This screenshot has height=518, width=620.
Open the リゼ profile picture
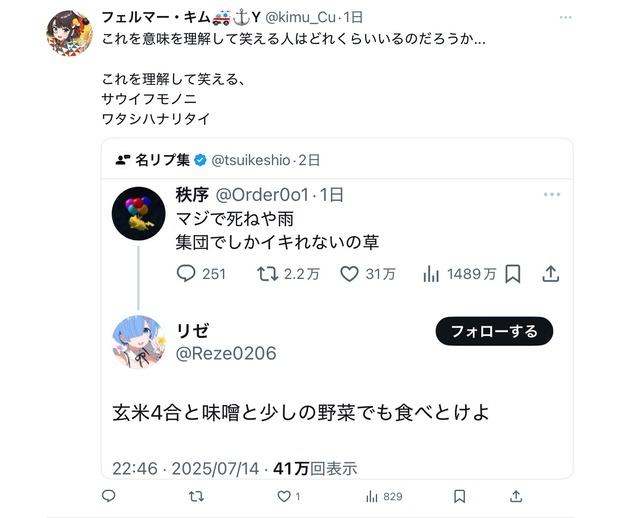pyautogui.click(x=138, y=342)
